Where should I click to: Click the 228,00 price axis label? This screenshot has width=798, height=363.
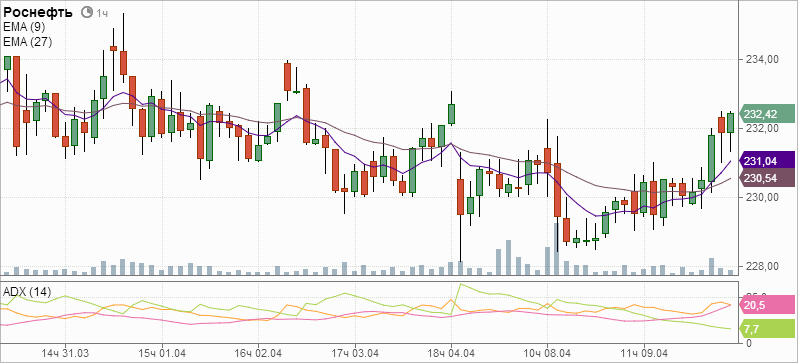point(761,266)
